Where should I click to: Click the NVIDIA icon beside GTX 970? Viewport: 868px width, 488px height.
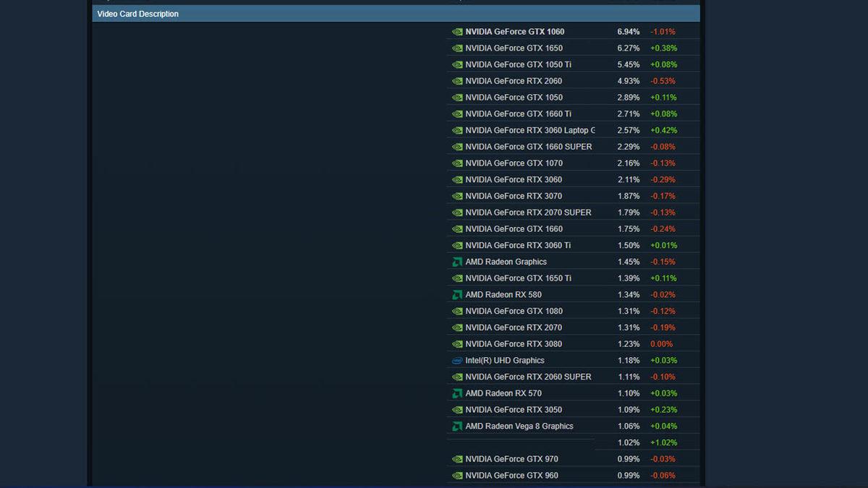coord(456,459)
